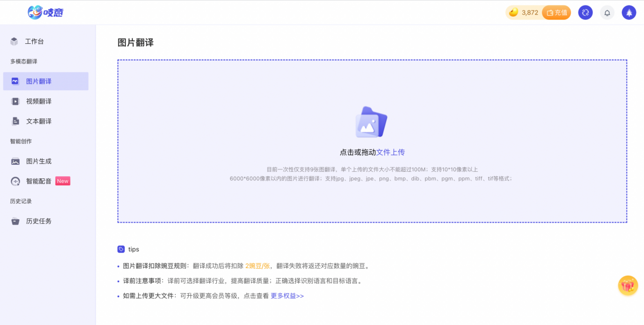Open the 工作台 workbench sidebar item
Viewport: 644px width, 325px height.
(34, 41)
